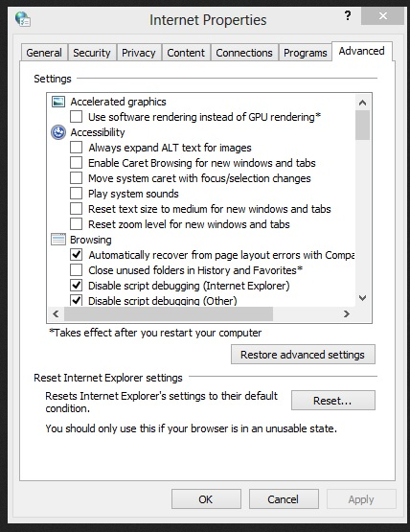
Task: Click the Reset... button
Action: click(333, 401)
